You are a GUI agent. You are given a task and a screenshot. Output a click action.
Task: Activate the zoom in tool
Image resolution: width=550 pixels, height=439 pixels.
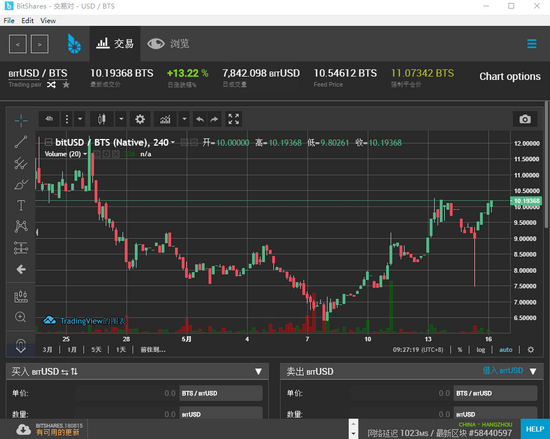20,317
